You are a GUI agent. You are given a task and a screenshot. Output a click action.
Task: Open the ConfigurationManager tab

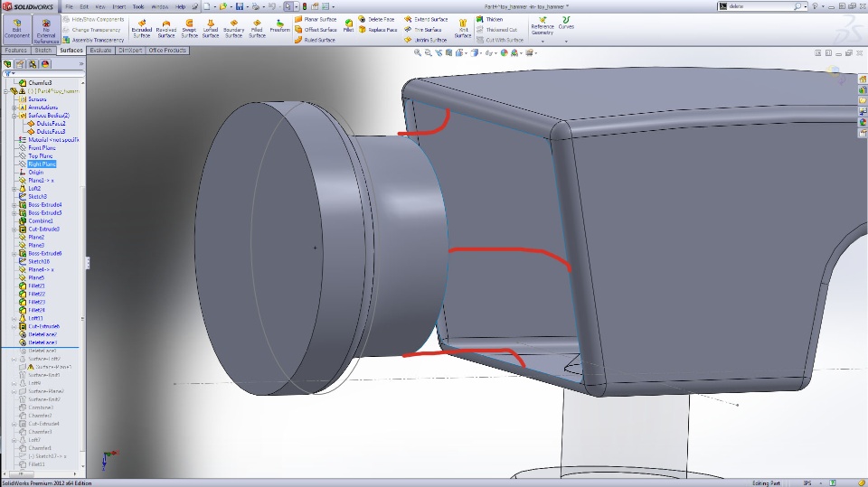point(33,64)
